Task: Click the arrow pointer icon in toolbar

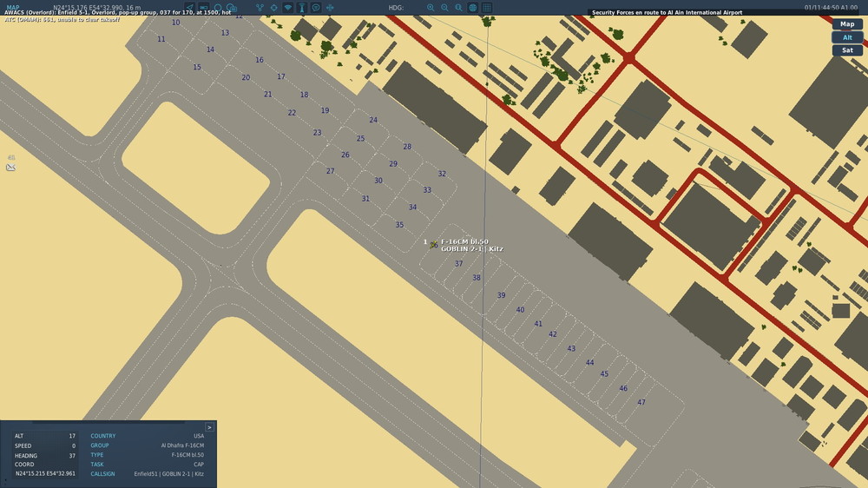Action: tap(190, 8)
